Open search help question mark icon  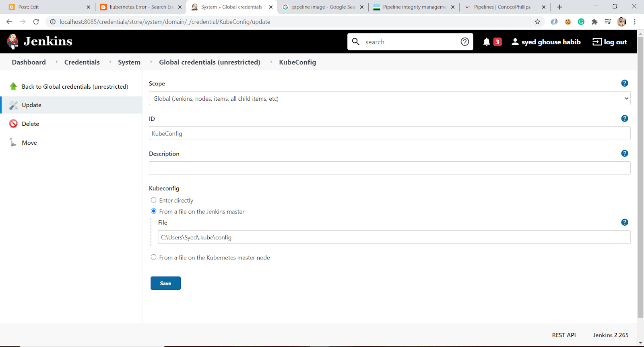tap(465, 42)
